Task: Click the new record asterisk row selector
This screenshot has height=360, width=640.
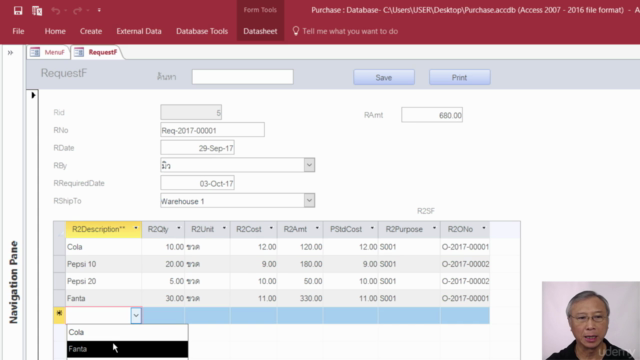Action: (60, 315)
